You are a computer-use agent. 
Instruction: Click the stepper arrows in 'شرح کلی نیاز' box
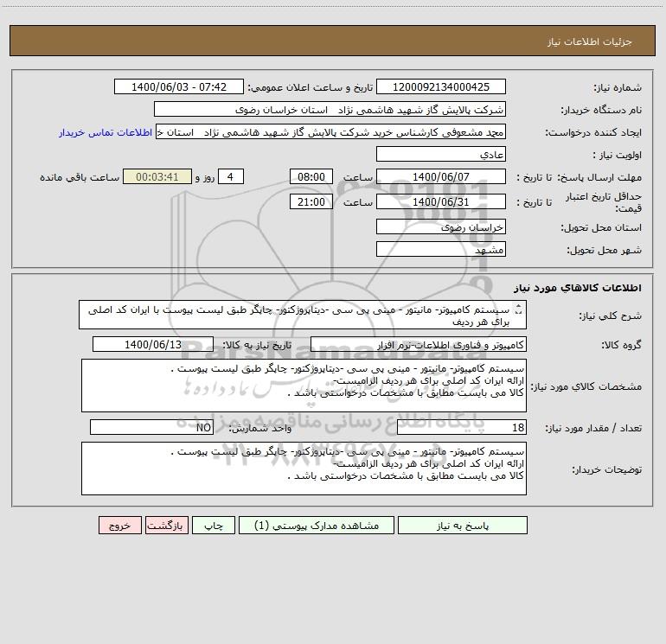coord(518,310)
